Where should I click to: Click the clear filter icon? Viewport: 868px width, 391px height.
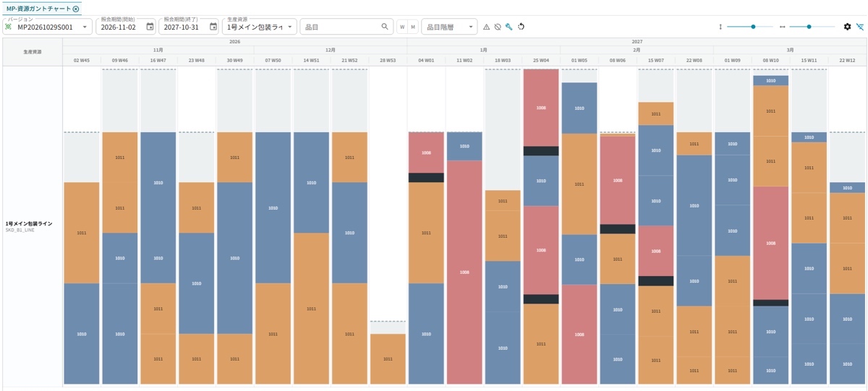(x=860, y=27)
